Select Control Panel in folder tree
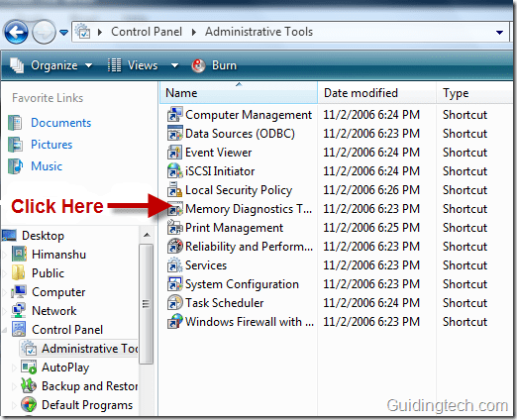This screenshot has height=420, width=517. [67, 330]
